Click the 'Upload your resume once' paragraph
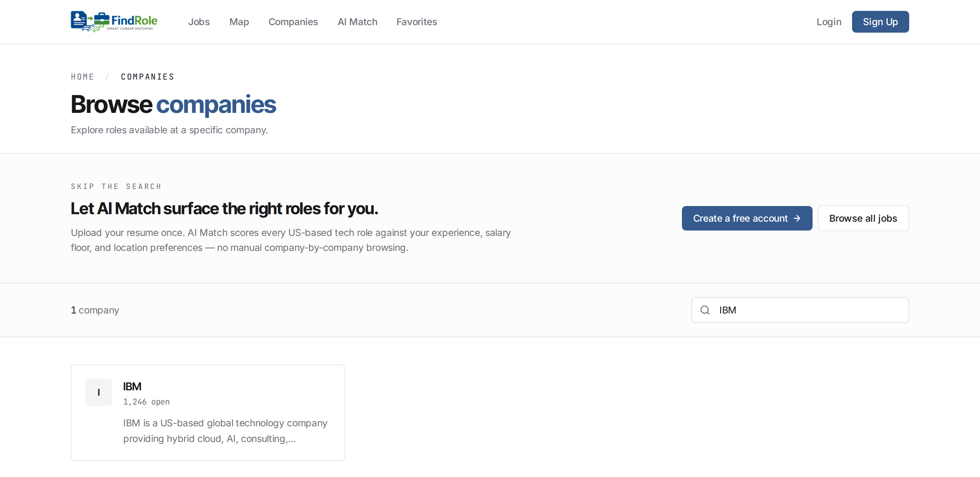The width and height of the screenshot is (980, 477). [x=291, y=240]
